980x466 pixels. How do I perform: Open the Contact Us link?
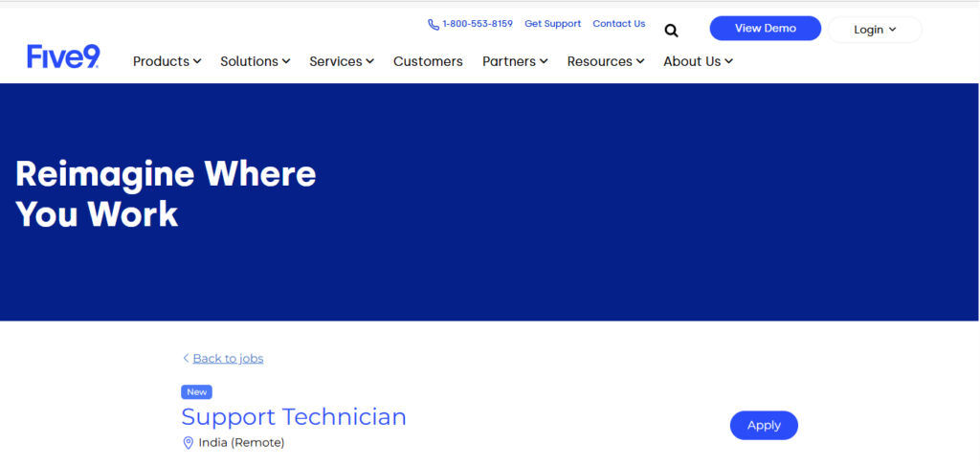(619, 24)
